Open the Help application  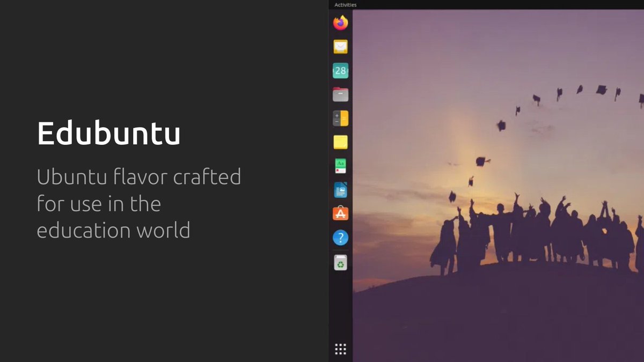tap(340, 237)
